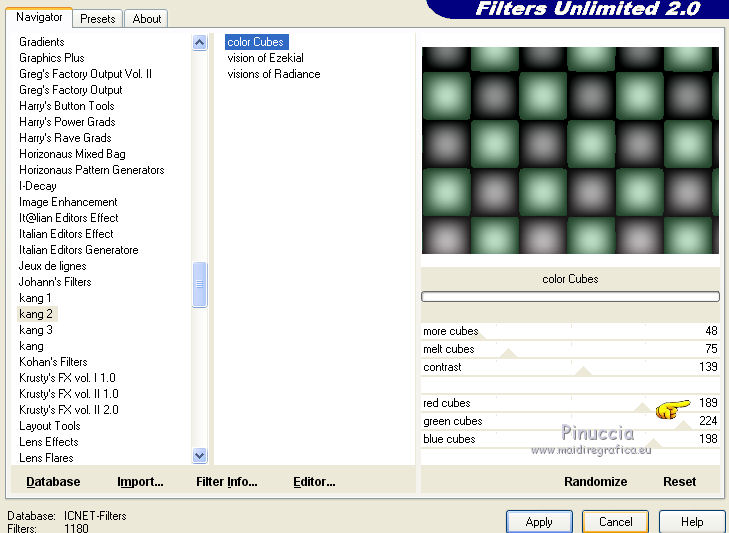Select the kang 1 category

[x=35, y=298]
